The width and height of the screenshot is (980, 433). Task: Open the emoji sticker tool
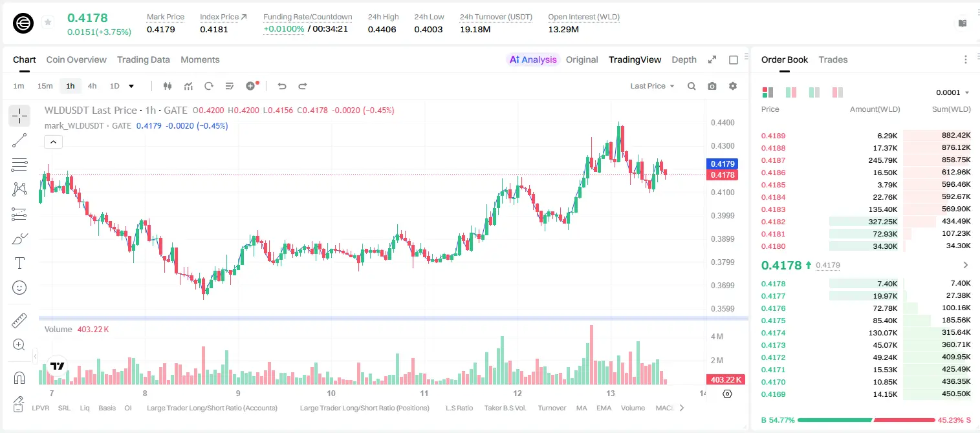tap(19, 288)
